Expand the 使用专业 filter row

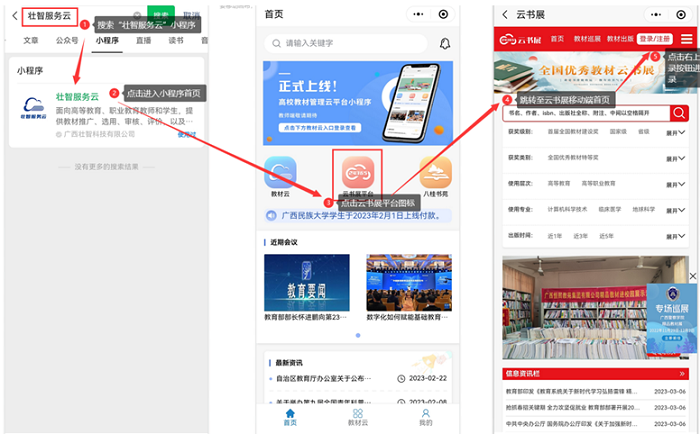[675, 210]
